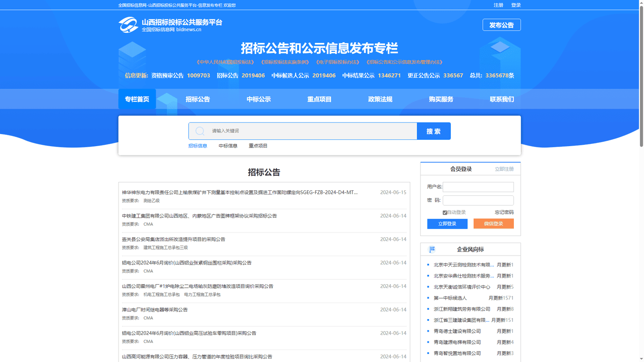The image size is (644, 362).
Task: Open the 专栏首页 tab
Action: pyautogui.click(x=137, y=99)
